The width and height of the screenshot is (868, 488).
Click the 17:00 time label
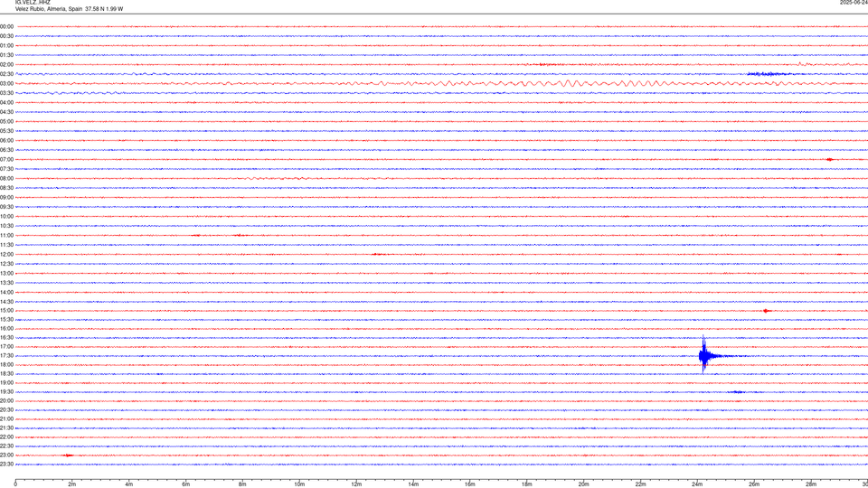(x=6, y=346)
